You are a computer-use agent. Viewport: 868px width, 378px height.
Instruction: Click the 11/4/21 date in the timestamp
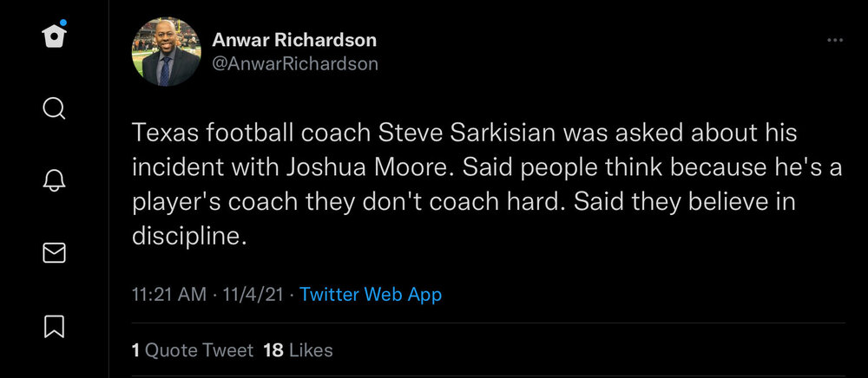(x=253, y=295)
